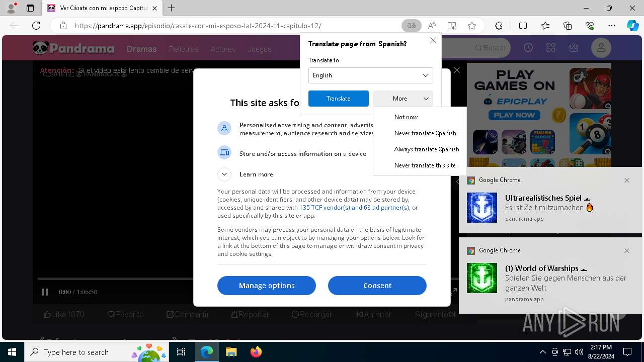Click the Pandrama logo
The height and width of the screenshot is (362, 644).
pos(73,48)
